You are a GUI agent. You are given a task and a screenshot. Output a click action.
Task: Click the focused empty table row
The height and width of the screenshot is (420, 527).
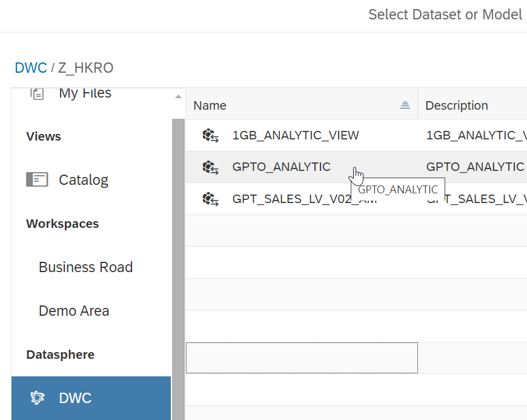pos(301,358)
